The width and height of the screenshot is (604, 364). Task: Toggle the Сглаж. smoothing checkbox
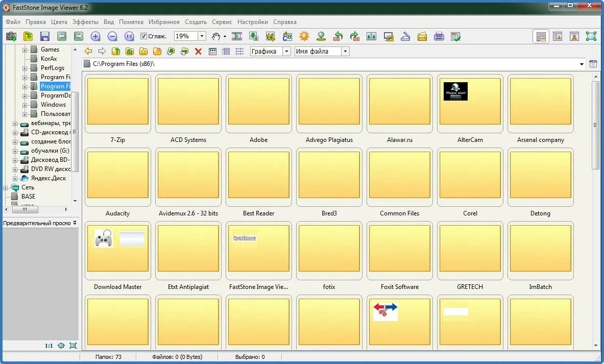(x=143, y=36)
